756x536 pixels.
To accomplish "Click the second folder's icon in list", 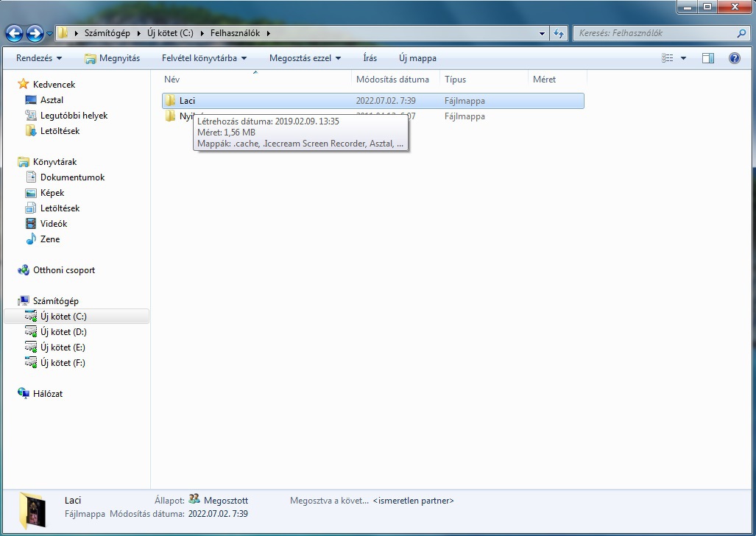I will 170,116.
